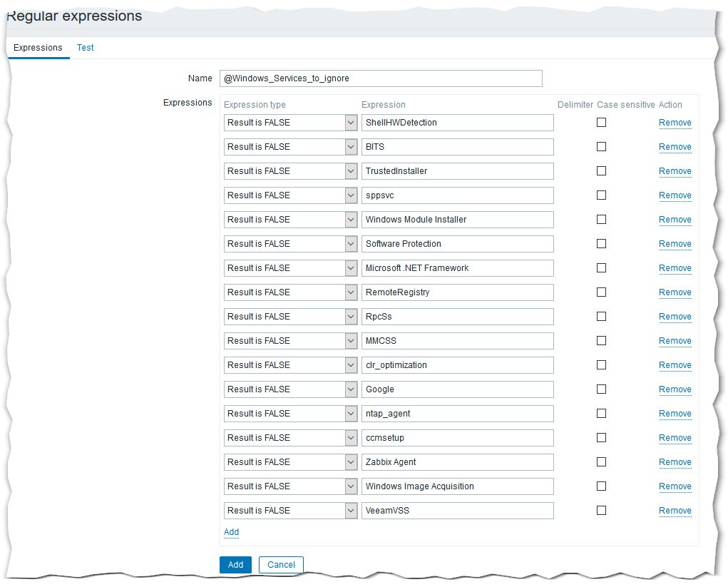The width and height of the screenshot is (728, 587).
Task: Select the Expressions tab
Action: [38, 48]
